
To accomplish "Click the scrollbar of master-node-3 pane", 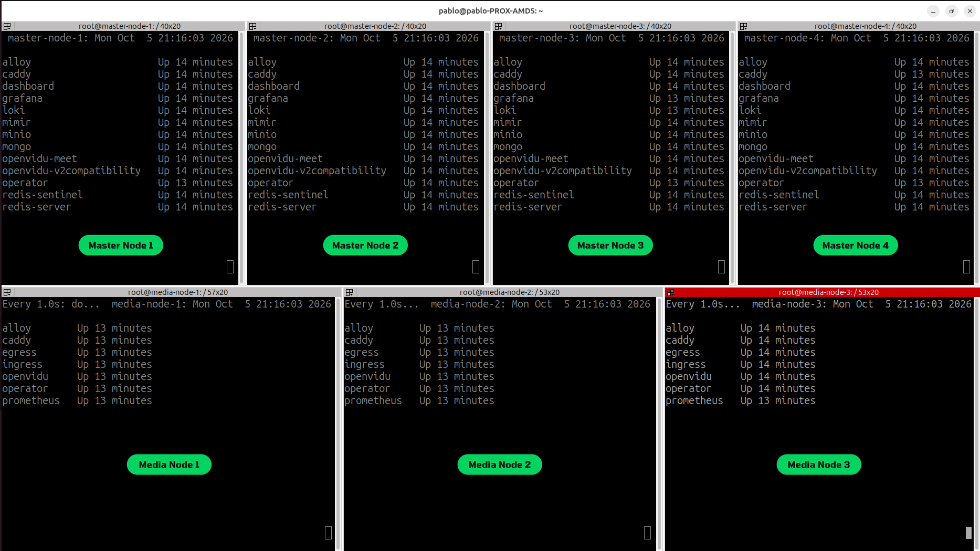I will (x=733, y=157).
